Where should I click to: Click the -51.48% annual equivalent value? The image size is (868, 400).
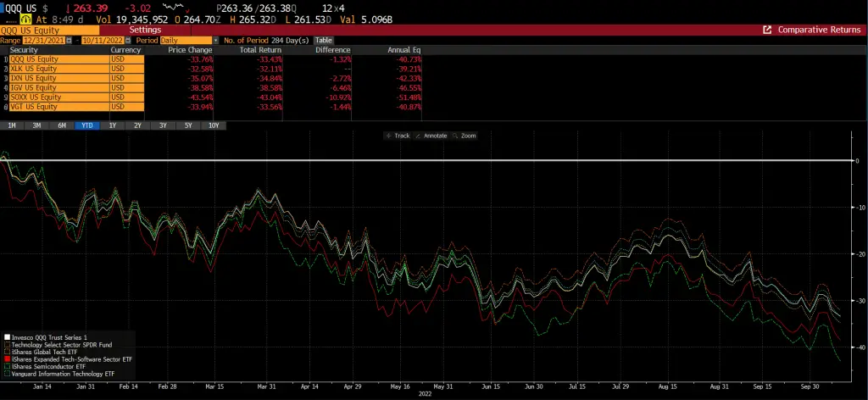(x=409, y=97)
